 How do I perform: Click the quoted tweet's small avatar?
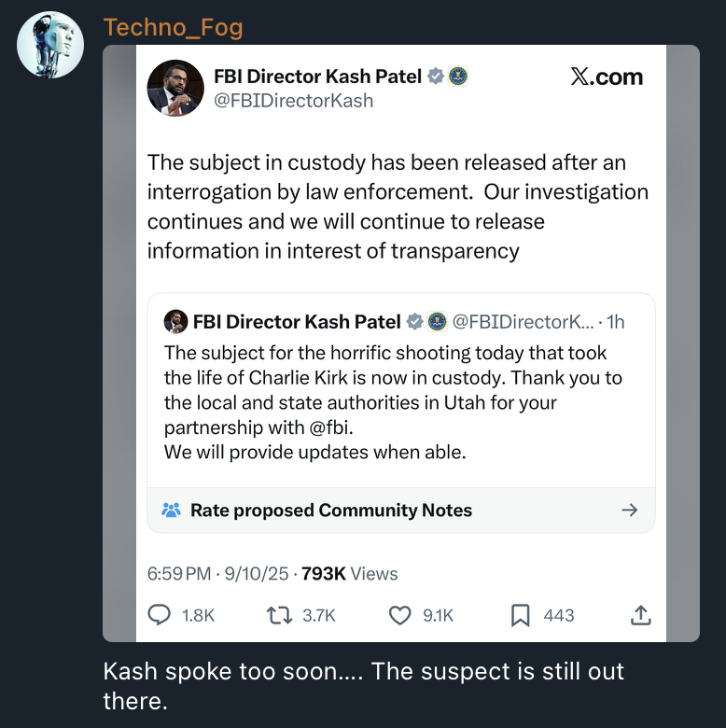point(175,322)
